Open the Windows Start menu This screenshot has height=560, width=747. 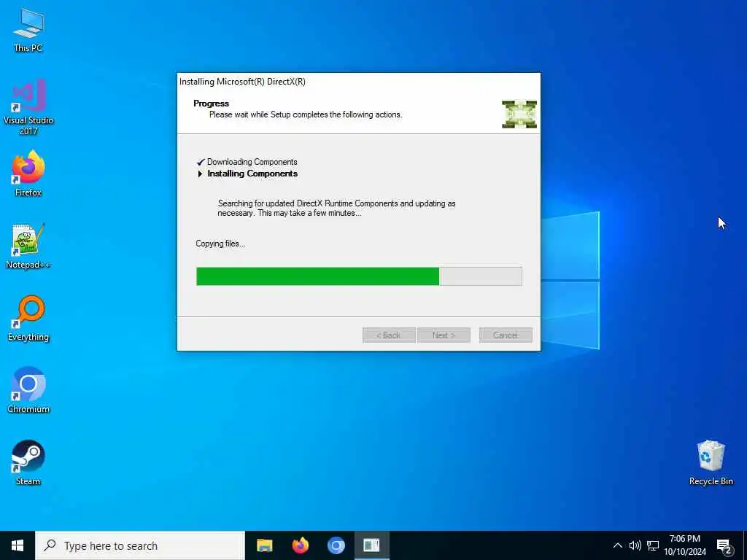[18, 545]
